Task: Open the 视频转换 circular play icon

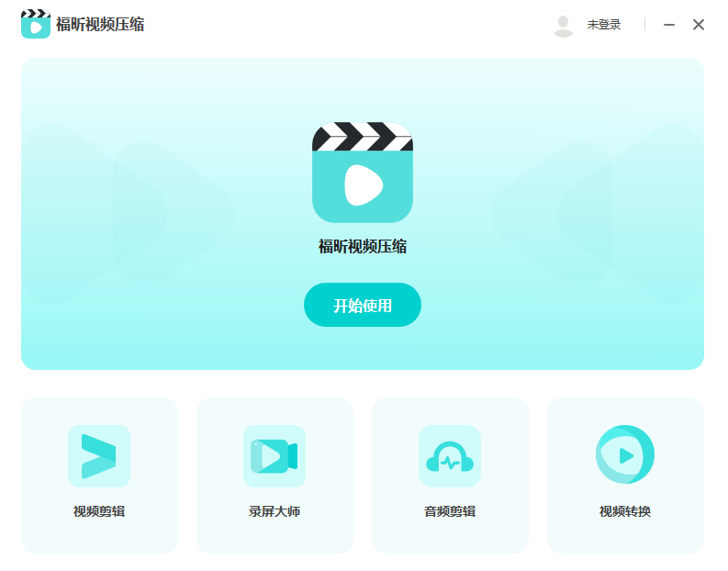Action: tap(625, 454)
